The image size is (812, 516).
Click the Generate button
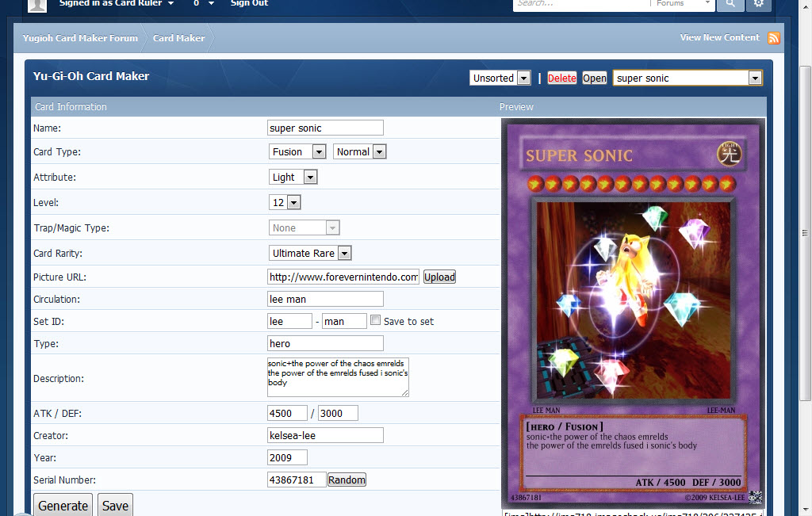tap(63, 505)
